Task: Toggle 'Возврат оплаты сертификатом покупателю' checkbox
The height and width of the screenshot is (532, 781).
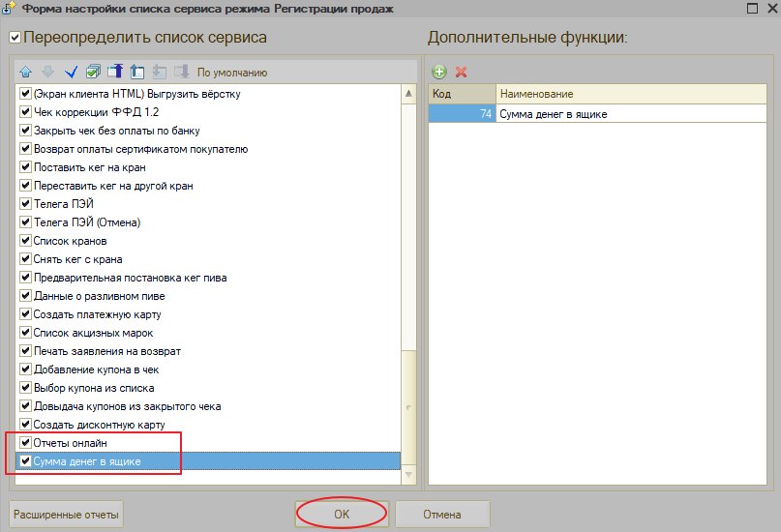Action: (x=25, y=149)
